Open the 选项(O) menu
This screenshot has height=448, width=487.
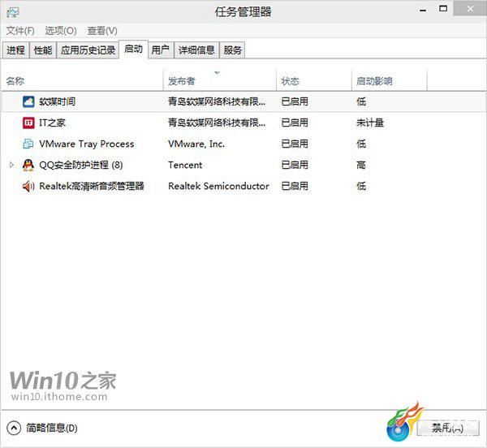coord(61,31)
